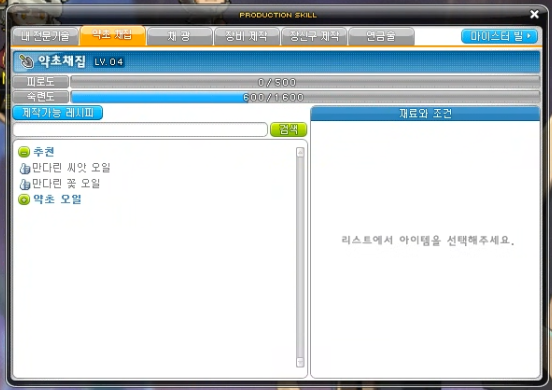Close the Production Skill window
The height and width of the screenshot is (390, 552).
(534, 14)
